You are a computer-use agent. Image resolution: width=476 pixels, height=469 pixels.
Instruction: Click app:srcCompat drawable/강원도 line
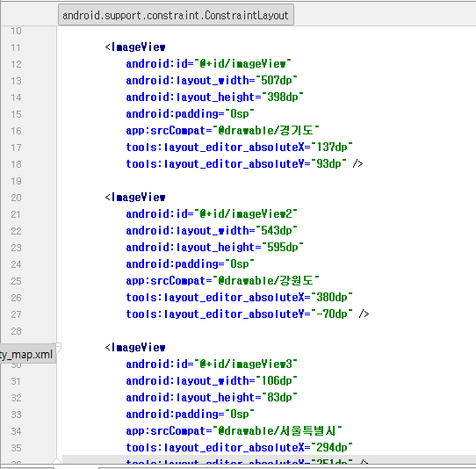click(222, 281)
